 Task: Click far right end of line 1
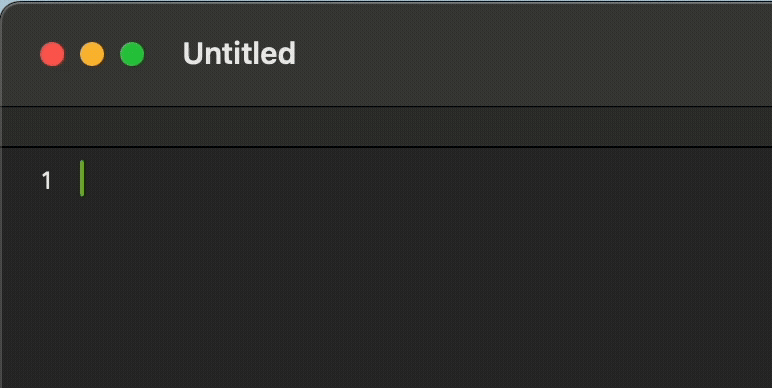click(758, 180)
